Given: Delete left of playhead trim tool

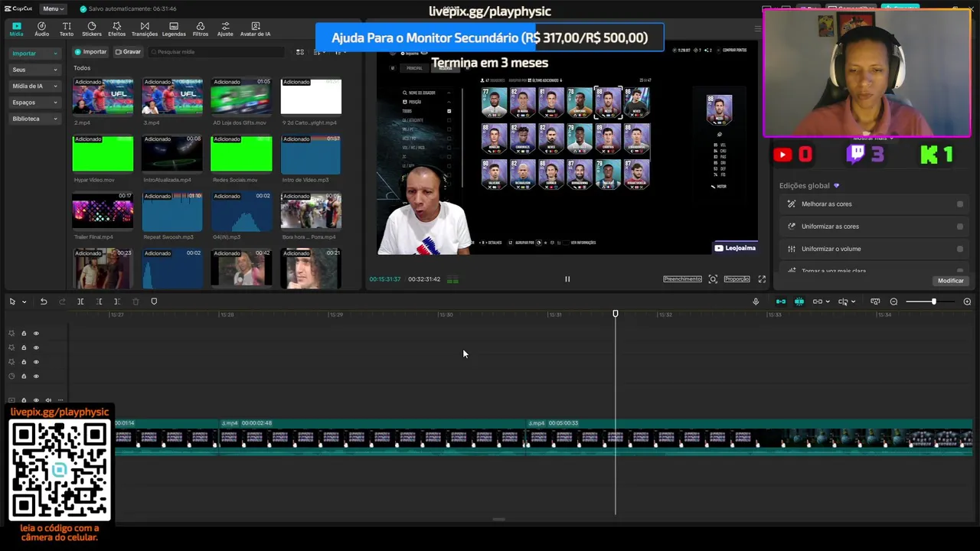Looking at the screenshot, I should pos(99,302).
